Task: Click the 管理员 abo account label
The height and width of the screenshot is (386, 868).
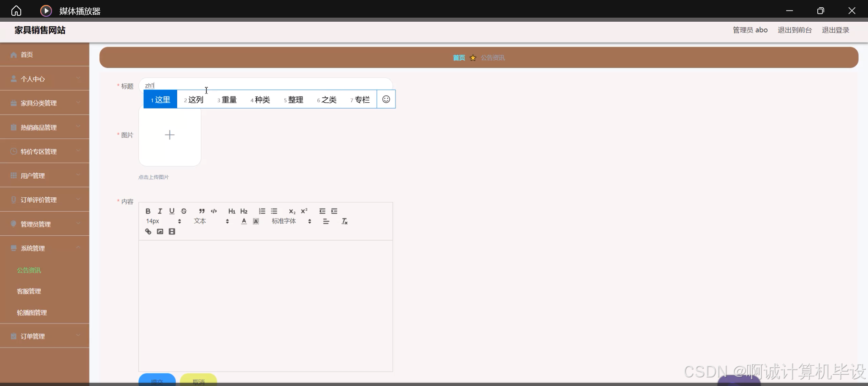Action: pyautogui.click(x=750, y=30)
